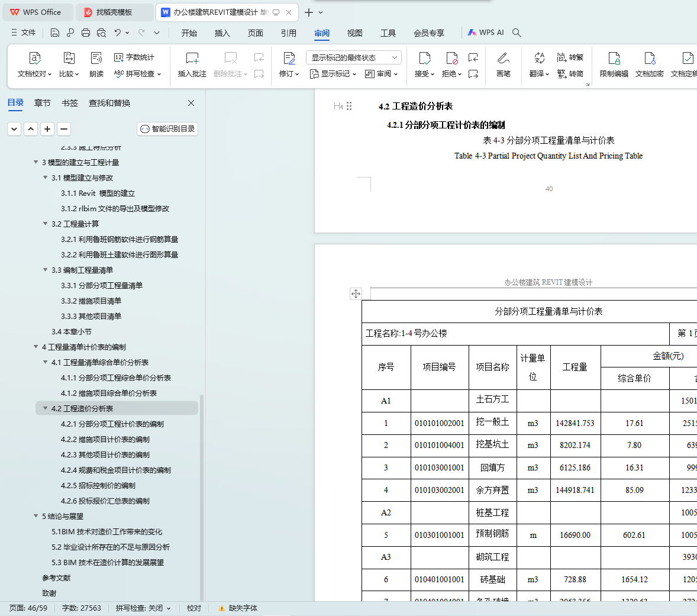697x616 pixels.
Task: Switch to the 插入 (Insert) ribbon tab
Action: (222, 33)
